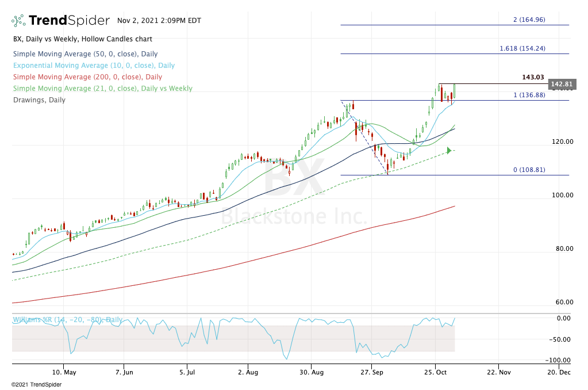
Task: Click the '120.00' price axis label
Action: click(562, 142)
